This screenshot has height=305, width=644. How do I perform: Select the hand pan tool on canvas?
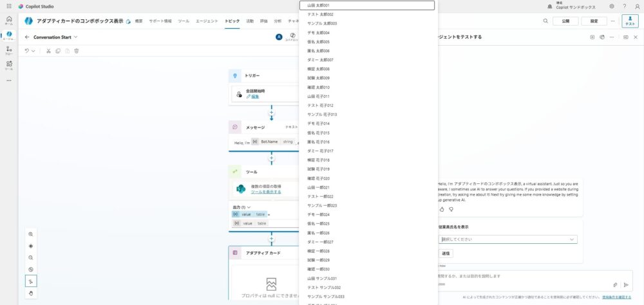[x=31, y=293]
